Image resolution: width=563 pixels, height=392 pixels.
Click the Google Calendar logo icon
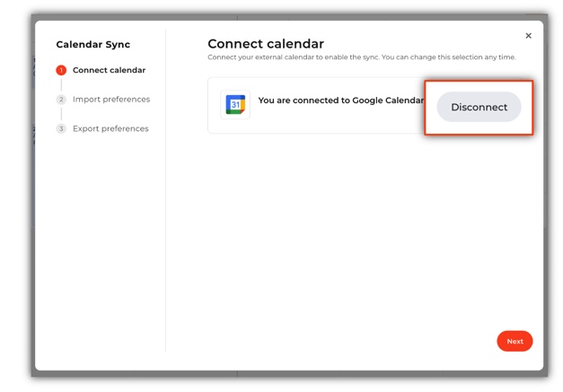pyautogui.click(x=235, y=104)
